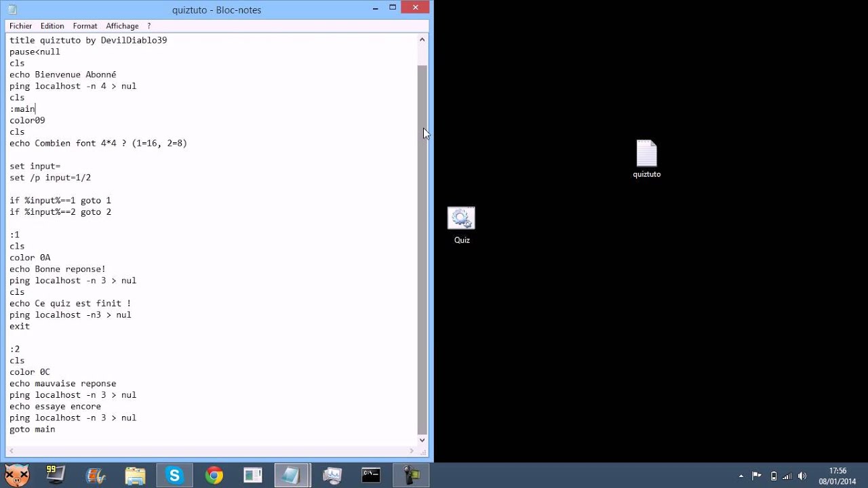Click the volume speaker tray icon
868x488 pixels.
pos(802,476)
